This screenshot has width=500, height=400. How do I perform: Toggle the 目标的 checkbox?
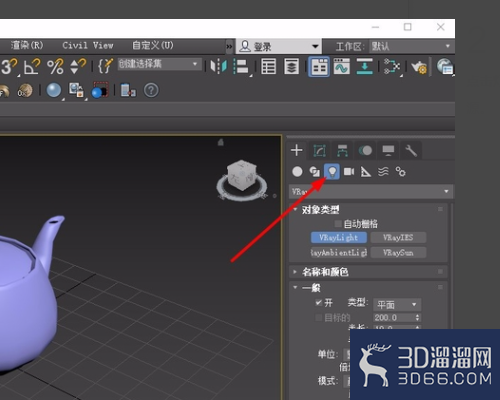point(319,317)
